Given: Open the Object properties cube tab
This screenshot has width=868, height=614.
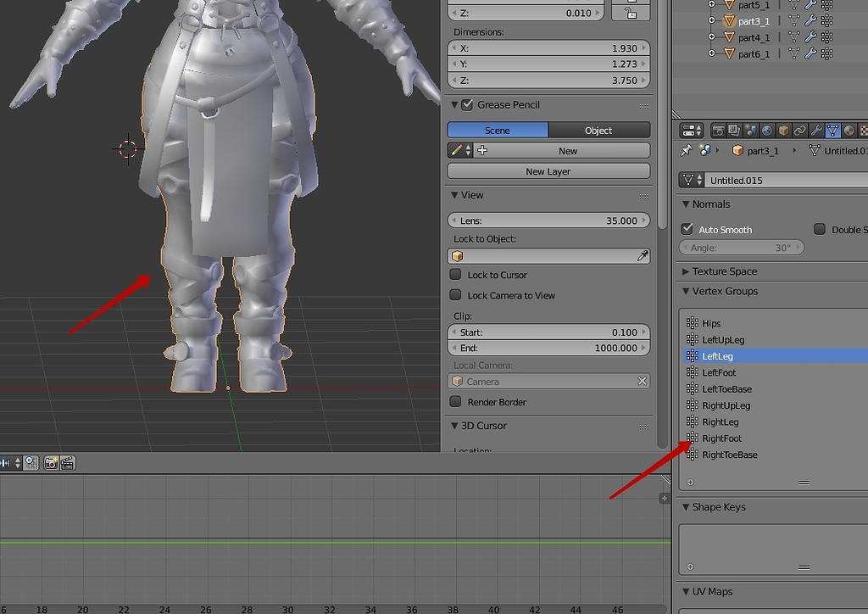Looking at the screenshot, I should pyautogui.click(x=783, y=131).
